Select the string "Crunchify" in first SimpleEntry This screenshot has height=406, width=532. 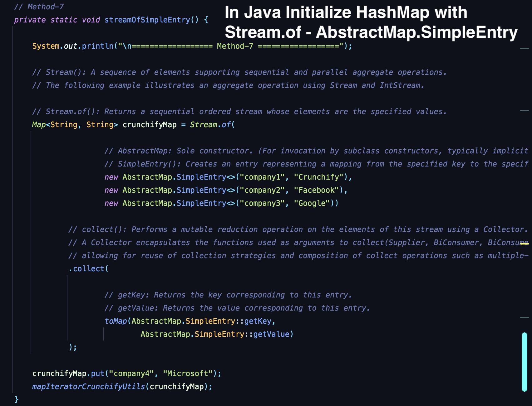(318, 177)
